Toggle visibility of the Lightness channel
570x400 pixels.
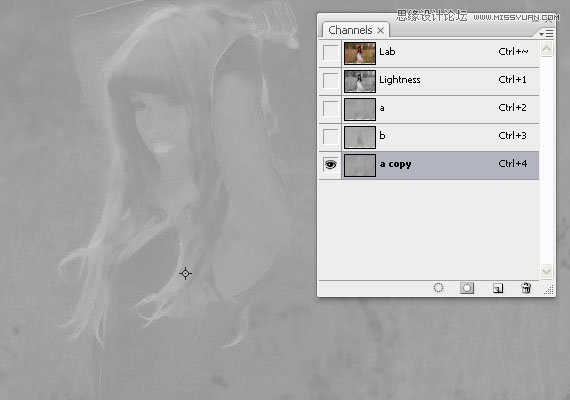coord(330,81)
